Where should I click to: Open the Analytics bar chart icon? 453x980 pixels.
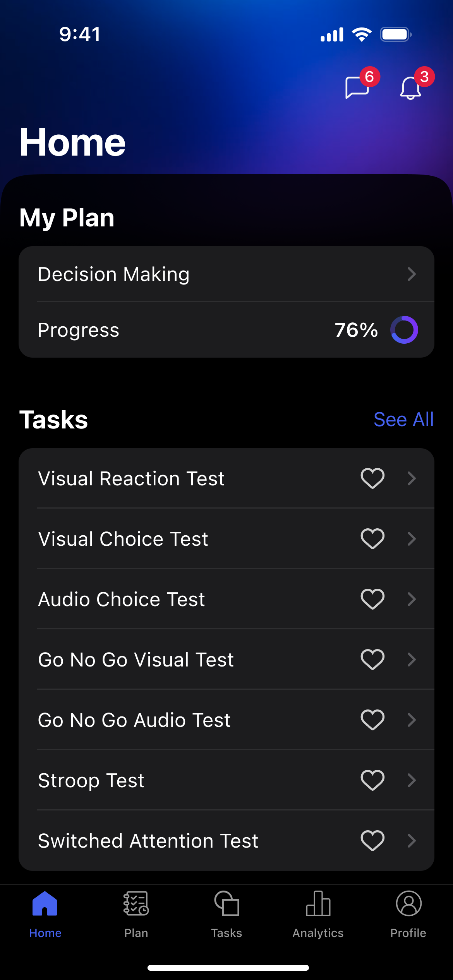click(x=318, y=903)
